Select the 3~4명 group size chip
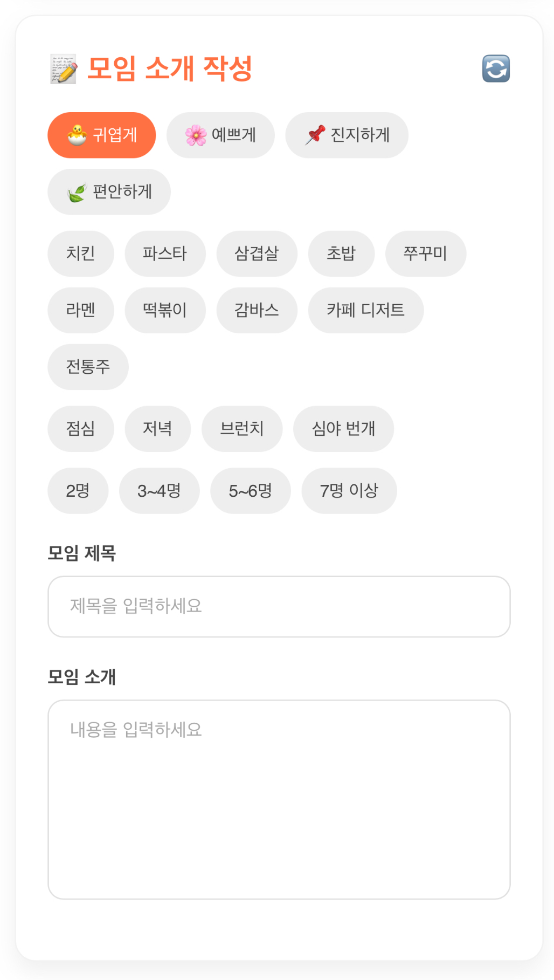Screen dimensions: 554x980 (160, 491)
